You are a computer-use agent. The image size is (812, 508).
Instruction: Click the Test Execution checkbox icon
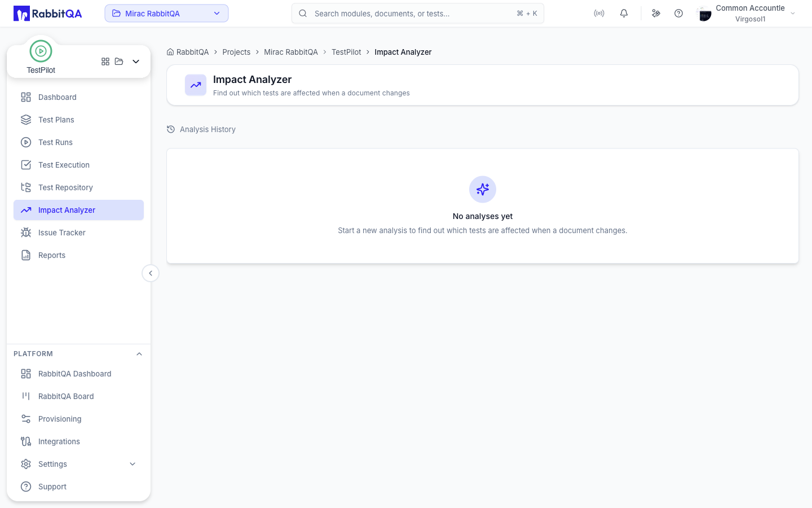coord(26,165)
